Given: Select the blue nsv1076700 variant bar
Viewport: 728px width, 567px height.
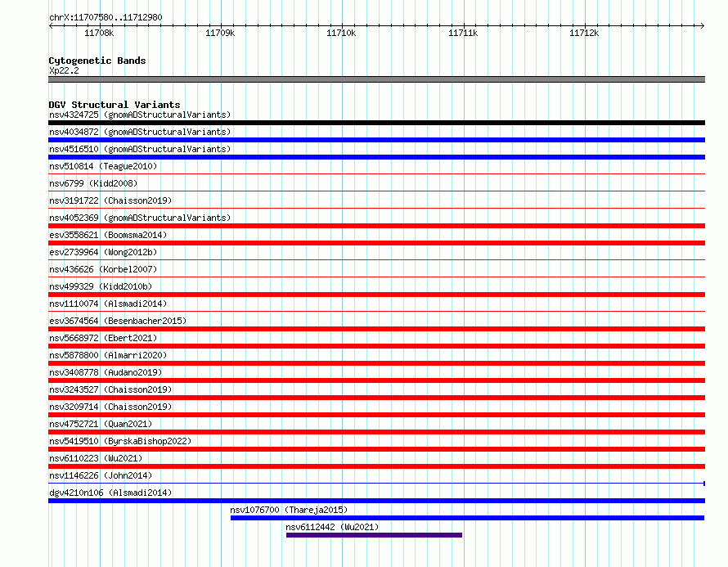Looking at the screenshot, I should point(468,518).
